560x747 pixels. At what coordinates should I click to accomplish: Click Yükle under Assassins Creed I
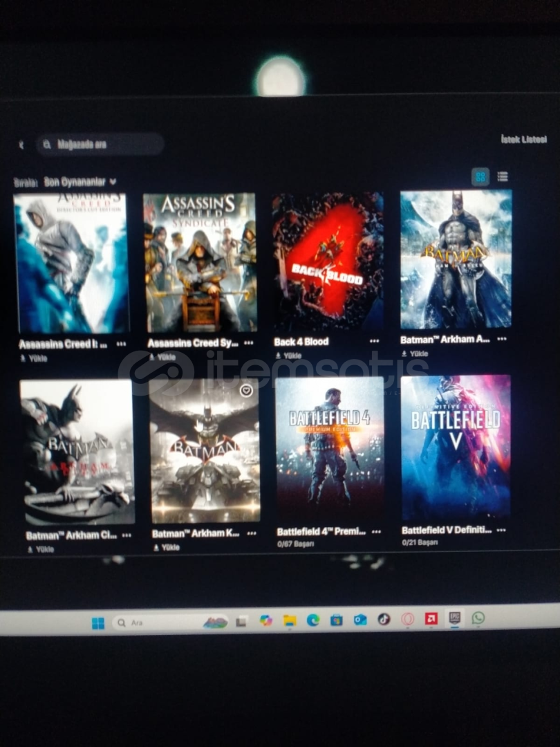pos(34,358)
